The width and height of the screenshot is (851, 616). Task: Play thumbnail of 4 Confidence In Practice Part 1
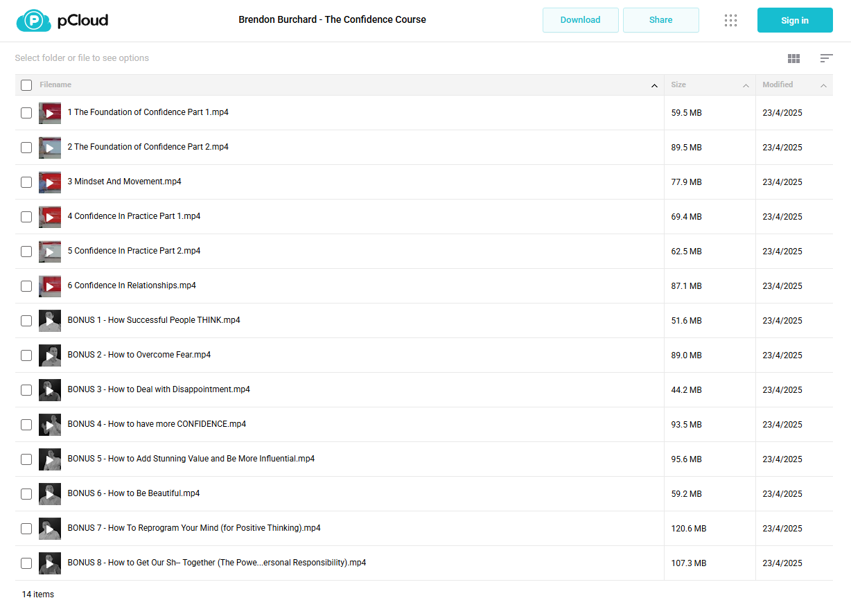50,217
